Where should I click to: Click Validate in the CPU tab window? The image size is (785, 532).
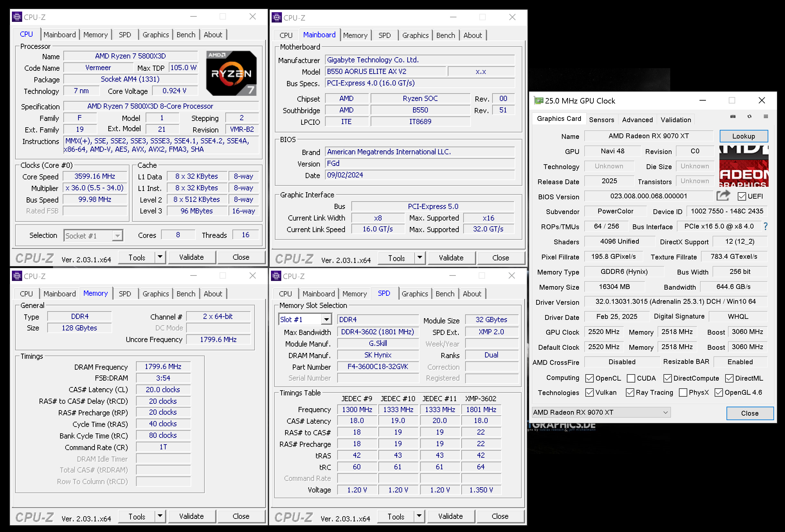coord(192,257)
